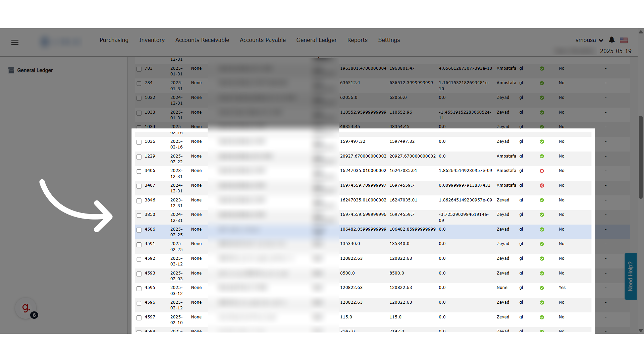Select checkbox for entry 3407
The height and width of the screenshot is (362, 644).
(139, 186)
